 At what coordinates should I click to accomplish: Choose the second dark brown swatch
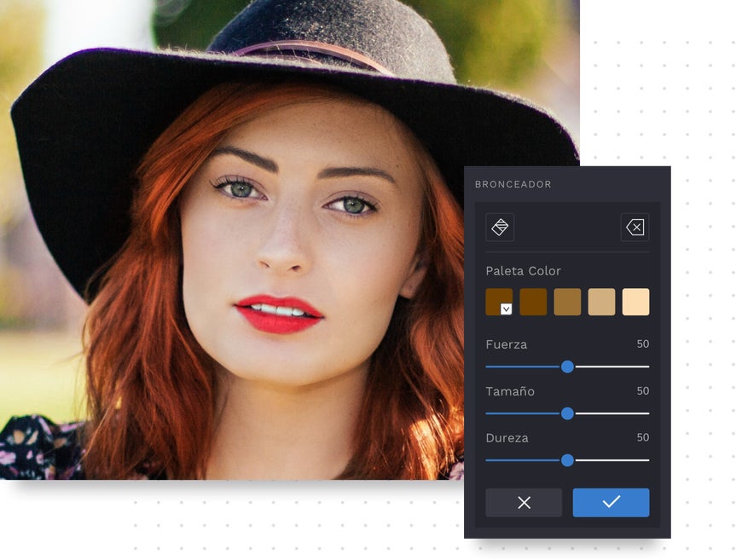click(533, 302)
